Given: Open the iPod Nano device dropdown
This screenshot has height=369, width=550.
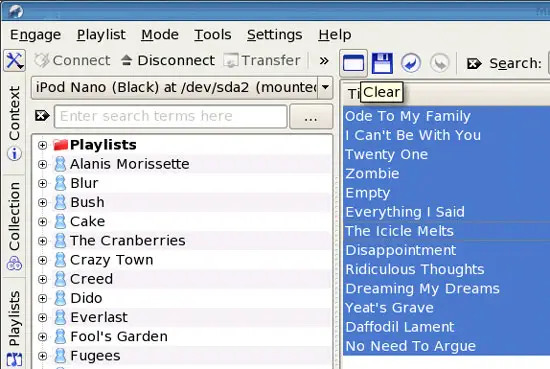Looking at the screenshot, I should pyautogui.click(x=325, y=87).
